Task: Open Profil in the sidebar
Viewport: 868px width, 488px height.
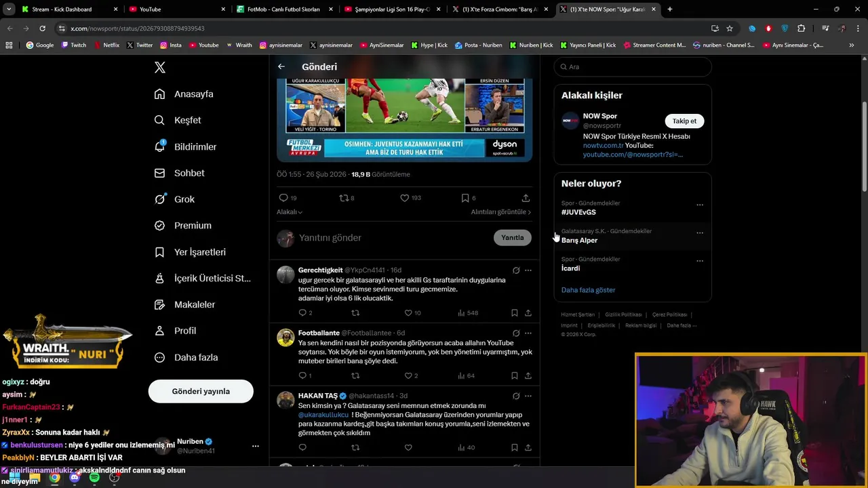Action: (175, 331)
